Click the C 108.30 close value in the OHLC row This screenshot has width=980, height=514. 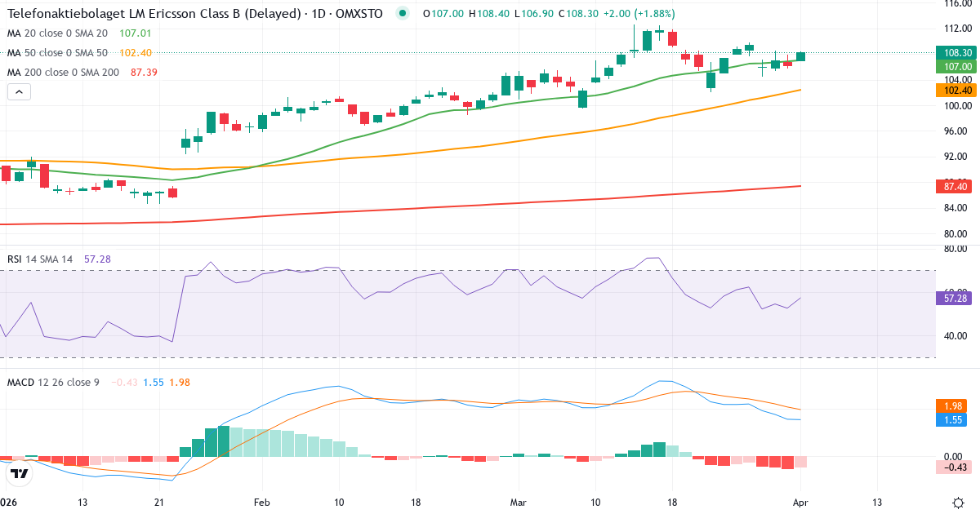coord(579,13)
